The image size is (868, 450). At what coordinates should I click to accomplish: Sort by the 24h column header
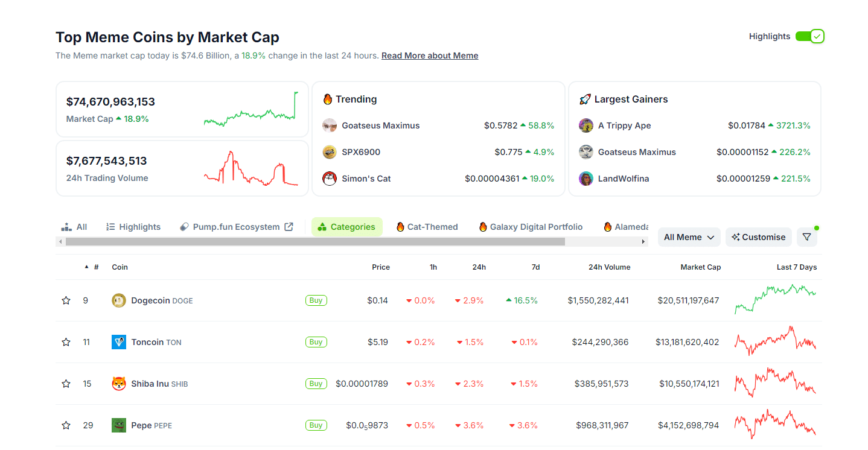479,267
